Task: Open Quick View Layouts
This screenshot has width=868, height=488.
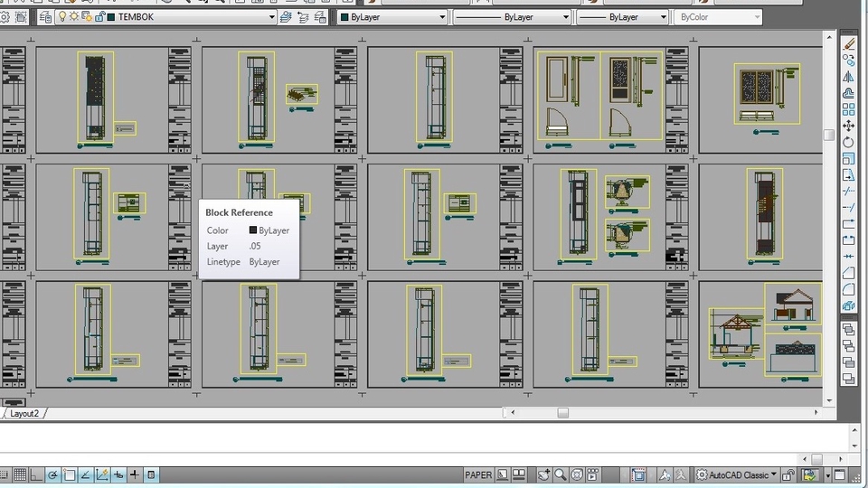Action: (503, 474)
